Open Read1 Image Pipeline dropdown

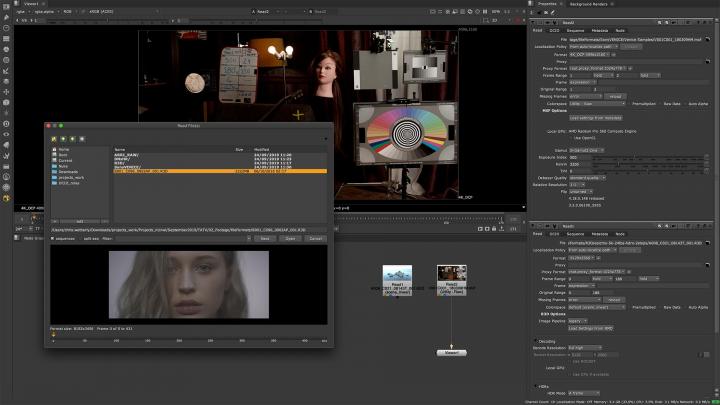[x=578, y=321]
